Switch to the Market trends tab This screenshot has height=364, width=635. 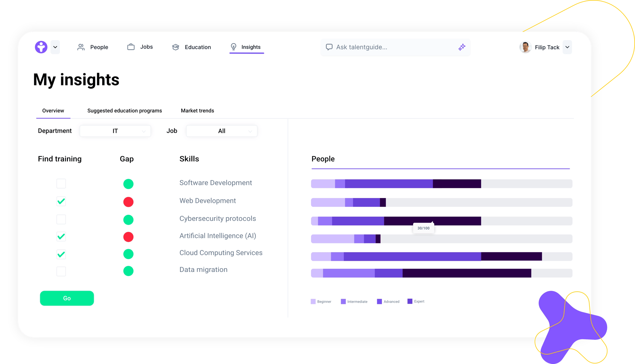(x=197, y=110)
